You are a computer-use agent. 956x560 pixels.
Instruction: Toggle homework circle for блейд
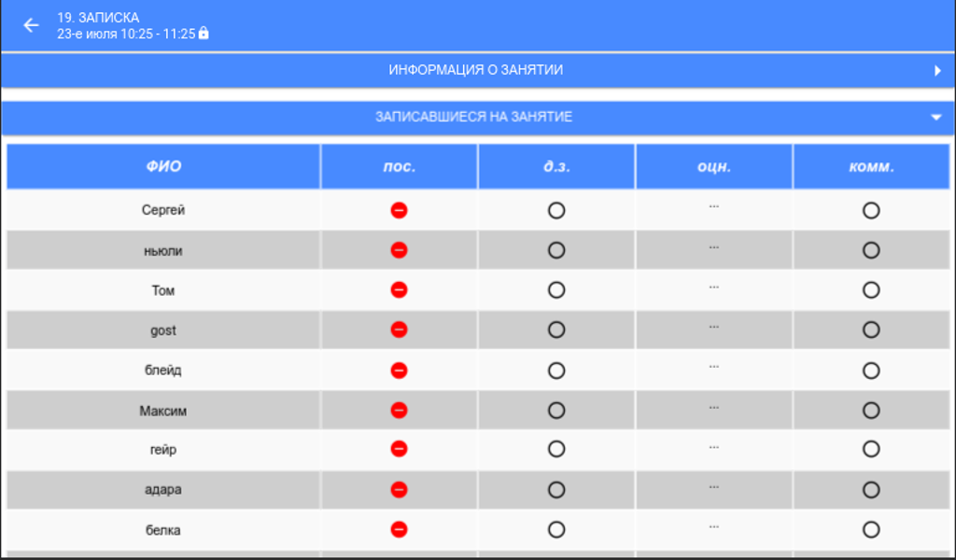click(556, 371)
